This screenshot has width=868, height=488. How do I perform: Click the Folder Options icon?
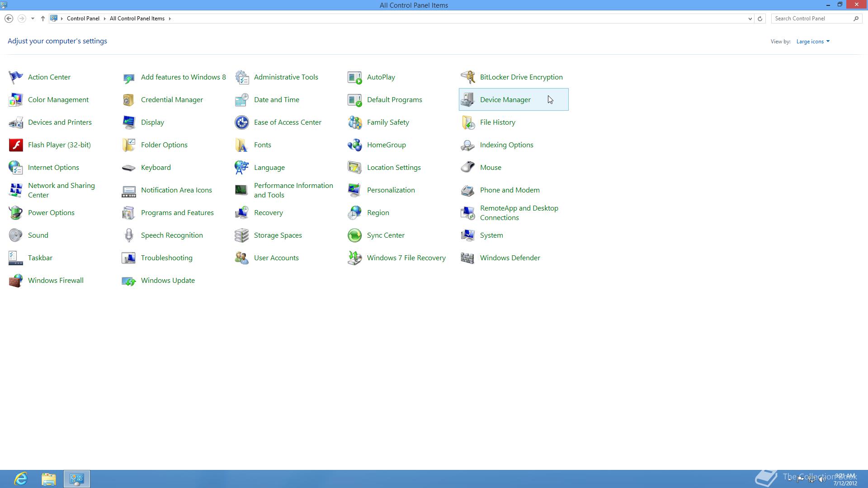(x=129, y=145)
